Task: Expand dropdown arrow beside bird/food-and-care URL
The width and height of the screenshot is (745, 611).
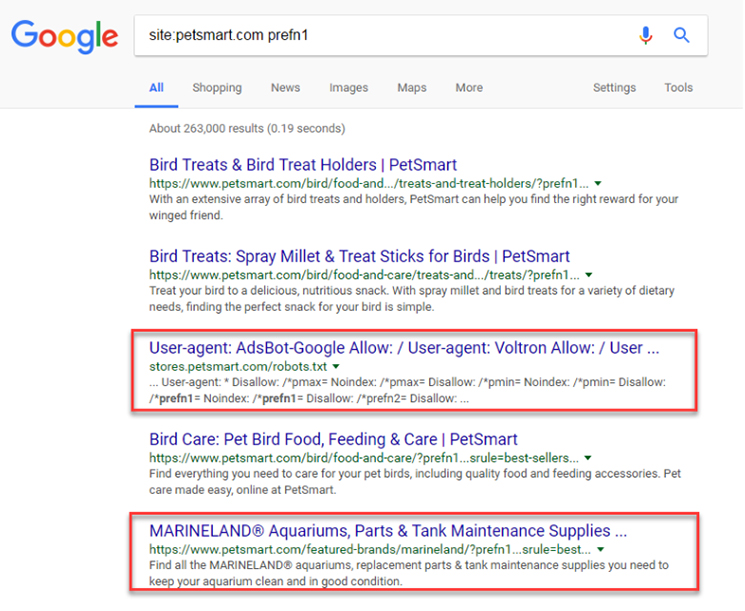Action: tap(588, 458)
